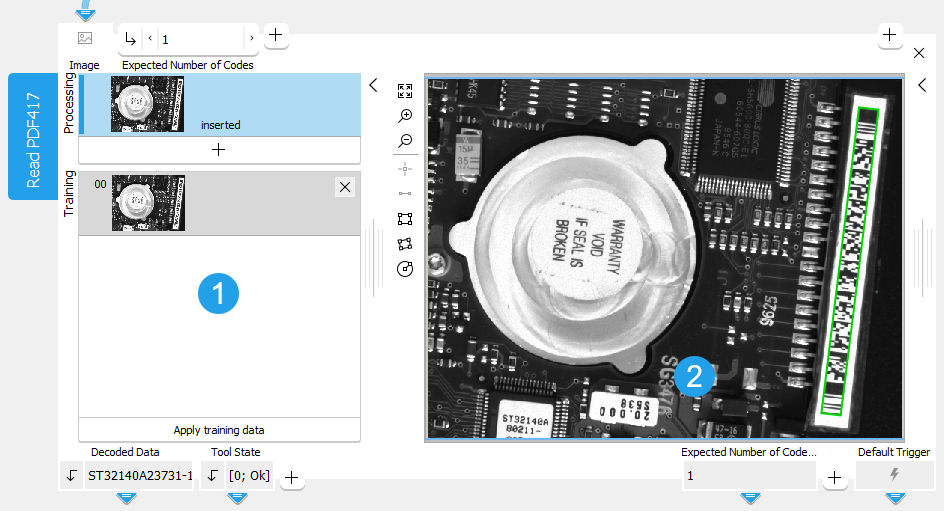944x511 pixels.
Task: Click the fit-to-window zoom icon
Action: (405, 90)
